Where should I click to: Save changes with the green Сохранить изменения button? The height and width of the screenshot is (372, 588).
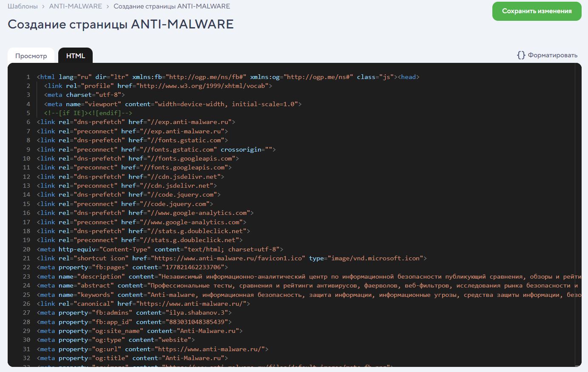point(537,11)
